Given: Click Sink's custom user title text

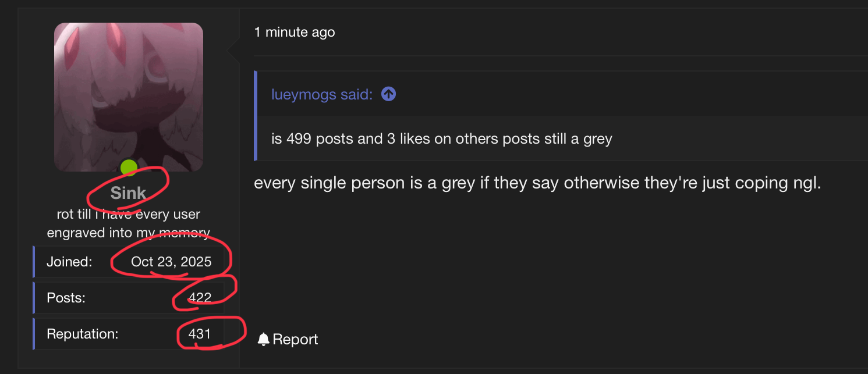Looking at the screenshot, I should click(128, 223).
